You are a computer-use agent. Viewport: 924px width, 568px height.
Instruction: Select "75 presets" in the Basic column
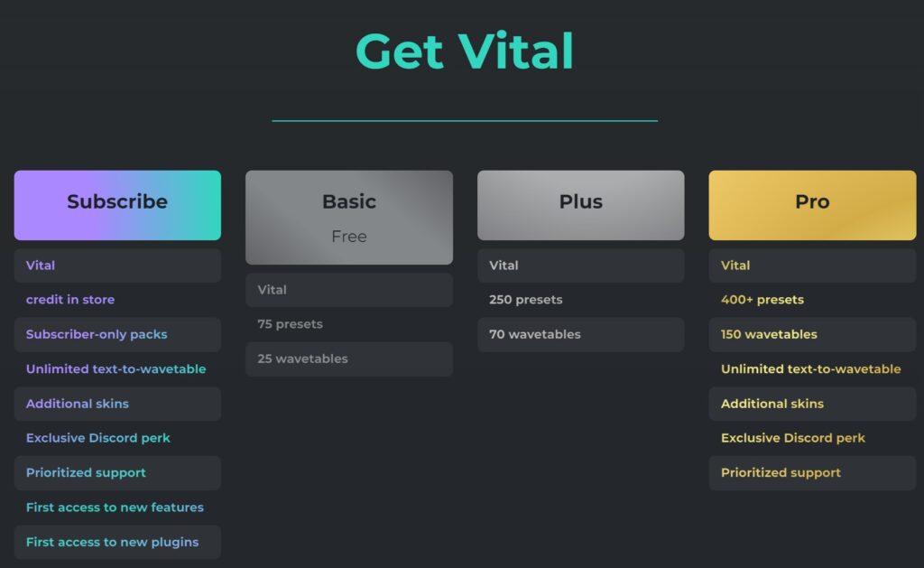(290, 324)
